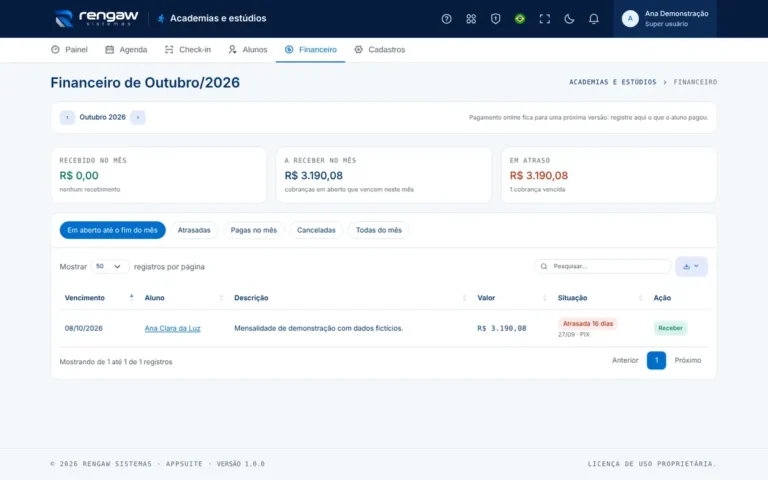Open the export download dropdown
The image size is (768, 480).
tap(691, 266)
